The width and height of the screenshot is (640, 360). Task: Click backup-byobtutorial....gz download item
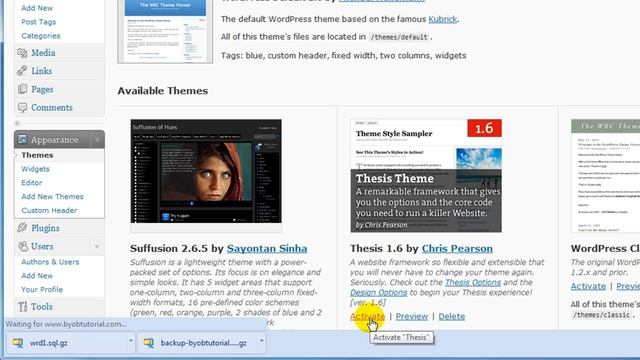[202, 343]
